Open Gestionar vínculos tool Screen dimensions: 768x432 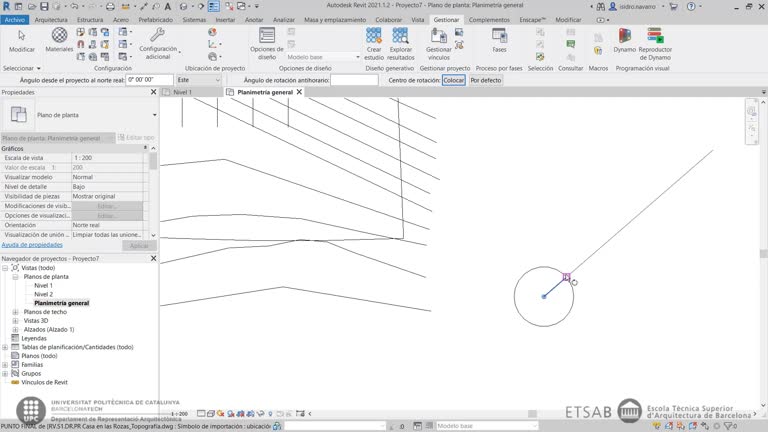point(439,41)
